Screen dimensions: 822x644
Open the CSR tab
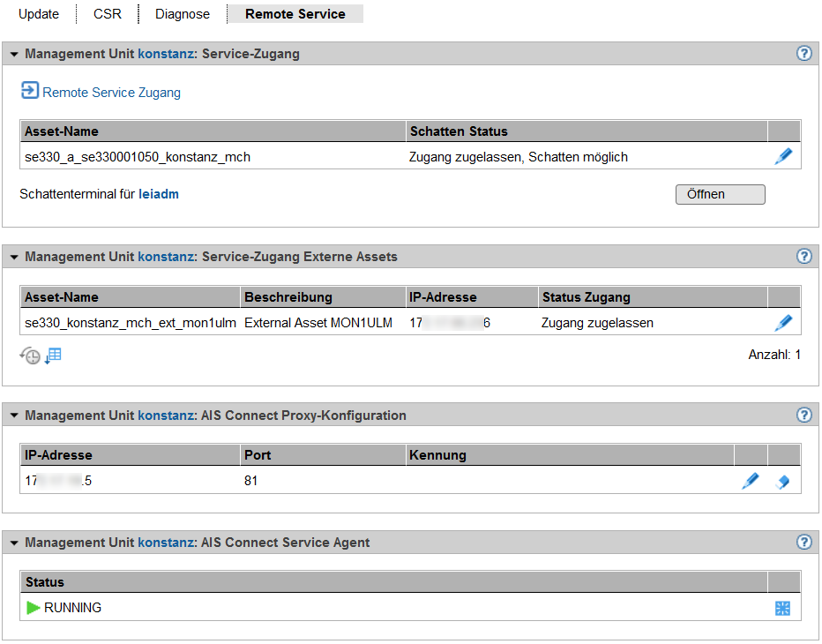pos(108,14)
